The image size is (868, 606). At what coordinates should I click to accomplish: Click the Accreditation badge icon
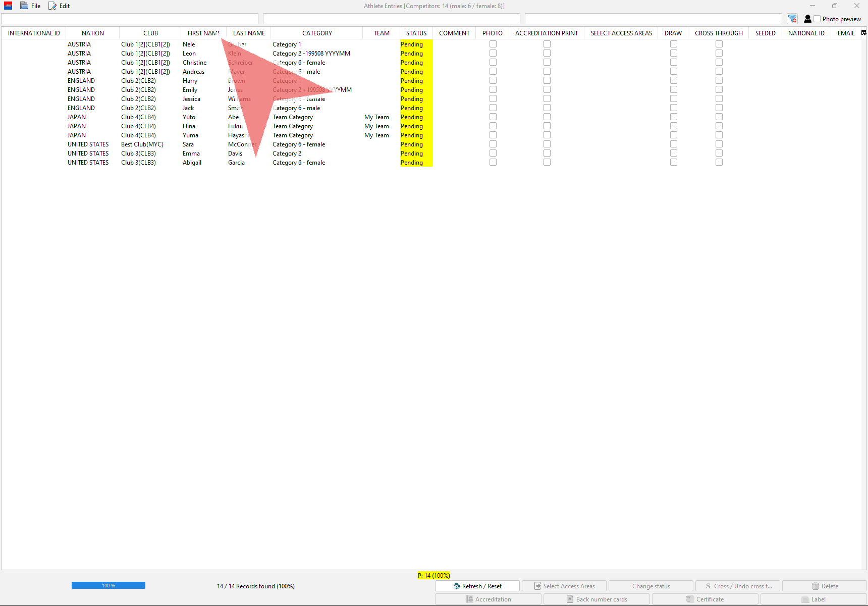click(469, 599)
